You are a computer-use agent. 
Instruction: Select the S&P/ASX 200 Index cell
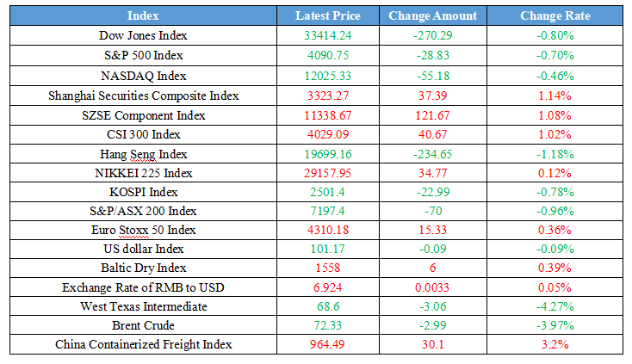coord(143,212)
